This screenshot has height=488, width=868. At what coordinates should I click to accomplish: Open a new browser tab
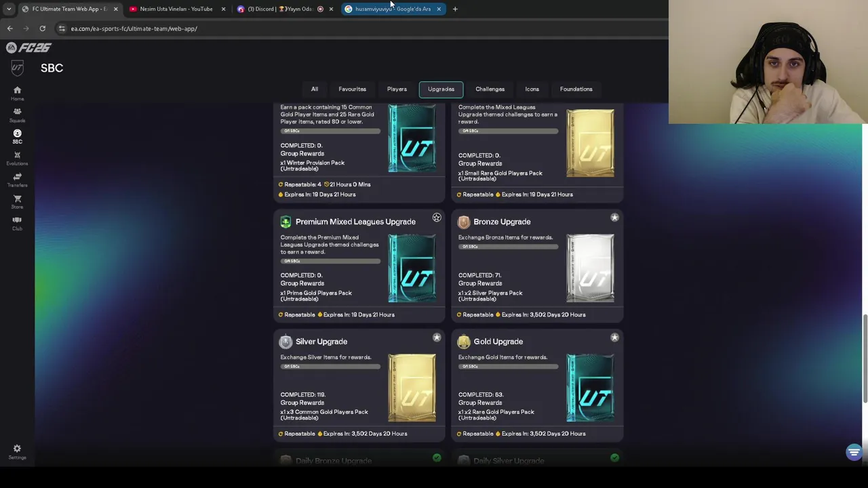(x=455, y=9)
